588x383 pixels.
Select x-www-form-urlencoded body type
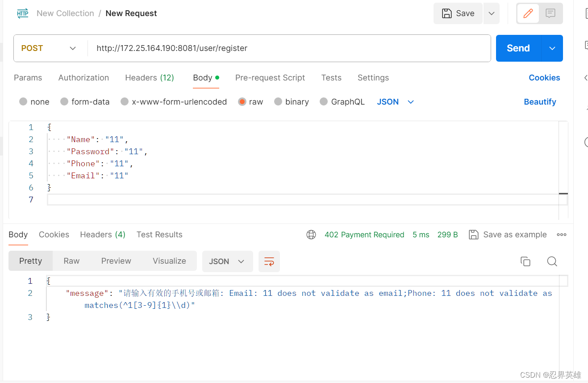174,102
